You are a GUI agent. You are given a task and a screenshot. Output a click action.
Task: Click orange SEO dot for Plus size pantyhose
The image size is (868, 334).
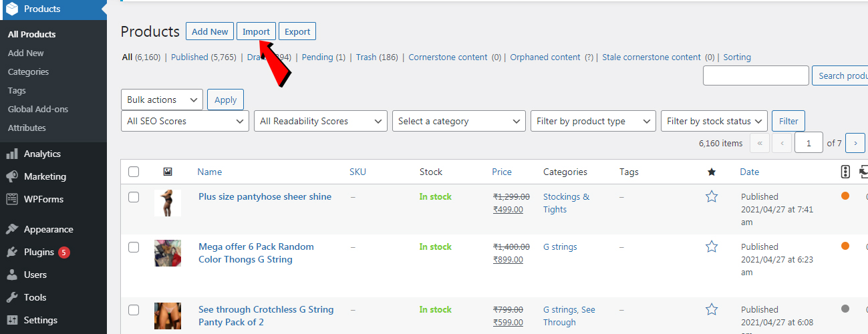845,196
